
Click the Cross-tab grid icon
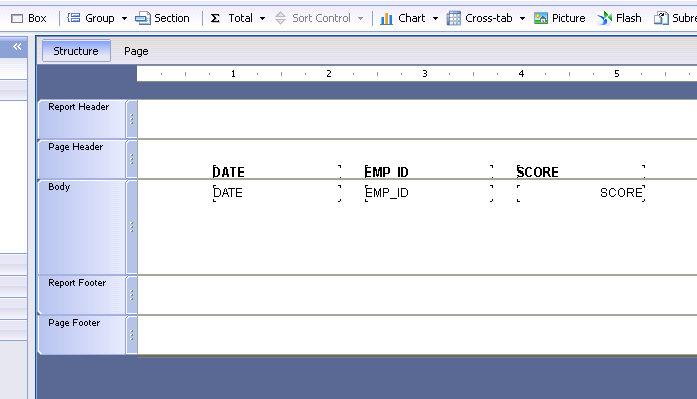453,18
